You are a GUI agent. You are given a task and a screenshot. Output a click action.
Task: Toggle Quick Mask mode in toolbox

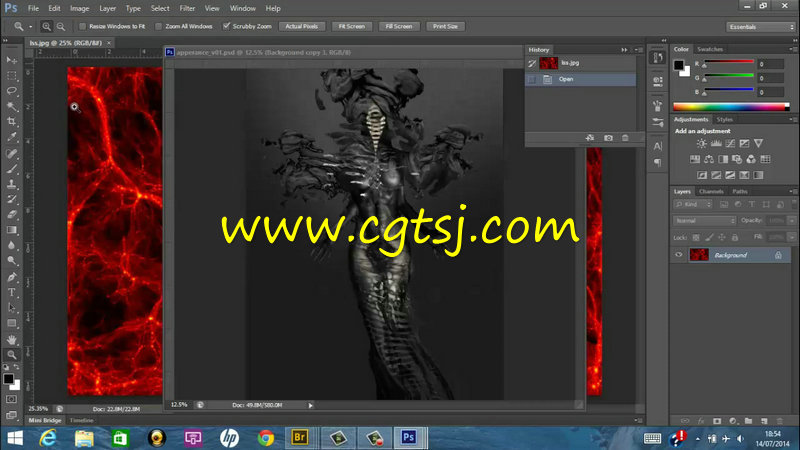tap(12, 399)
